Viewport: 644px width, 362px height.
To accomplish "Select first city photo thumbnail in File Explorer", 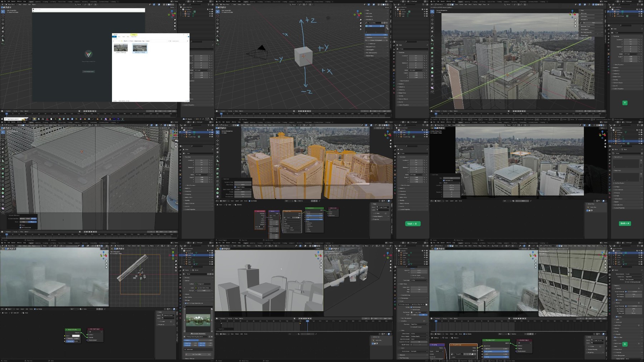I will click(121, 48).
